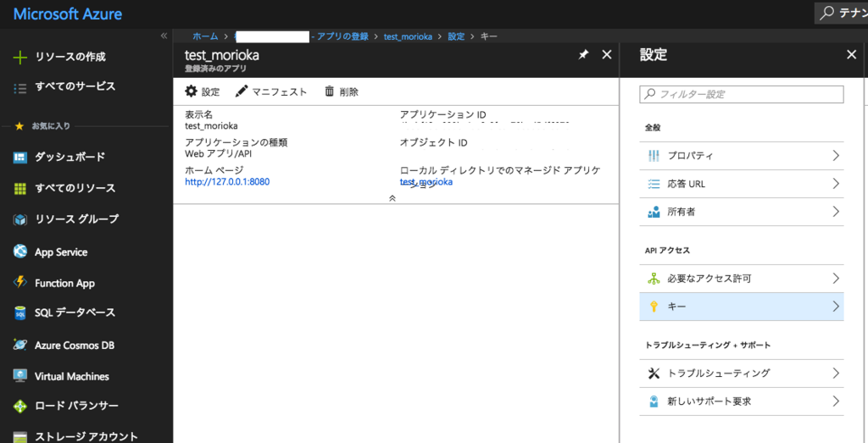The height and width of the screenshot is (443, 868).
Task: Click the Microsoft Azure logo title
Action: pos(68,14)
